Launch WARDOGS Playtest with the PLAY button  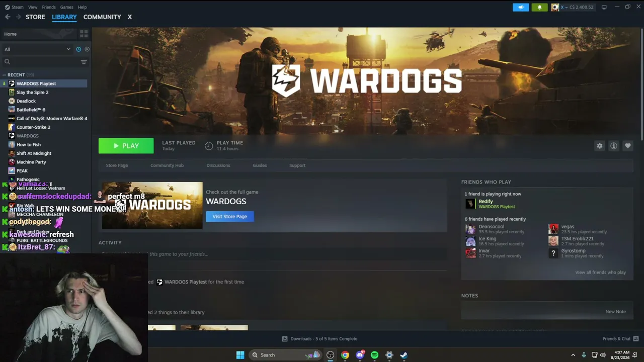126,146
